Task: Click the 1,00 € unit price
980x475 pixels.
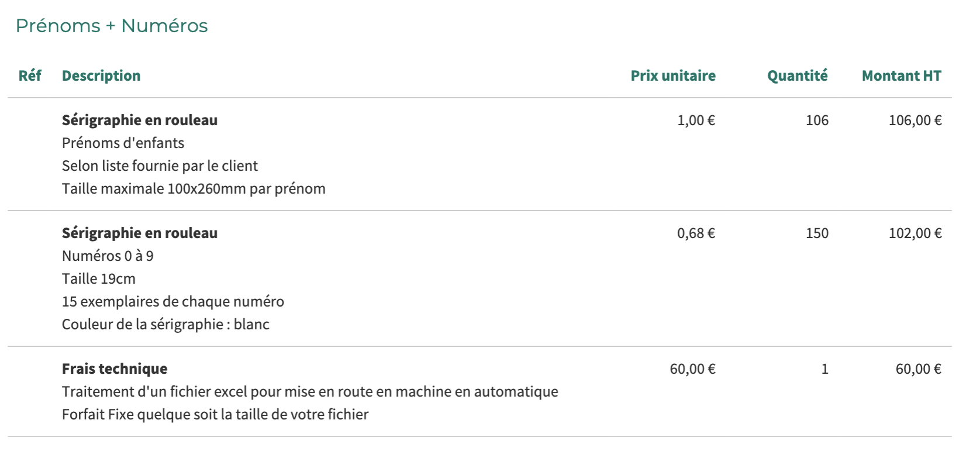Action: point(696,120)
